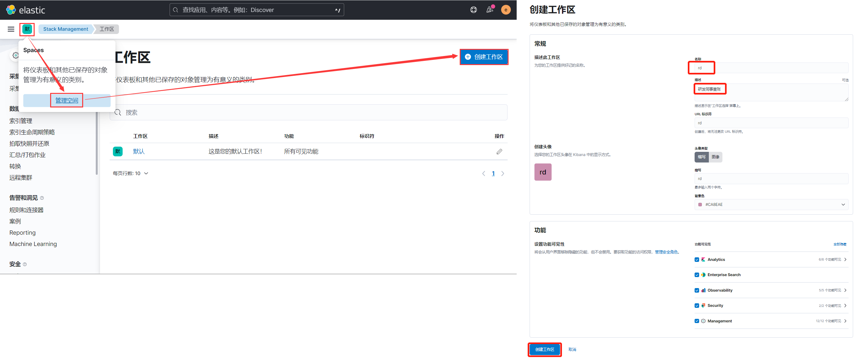The height and width of the screenshot is (358, 868).
Task: Click the blue 创建工作区 button with plus icon
Action: [484, 57]
